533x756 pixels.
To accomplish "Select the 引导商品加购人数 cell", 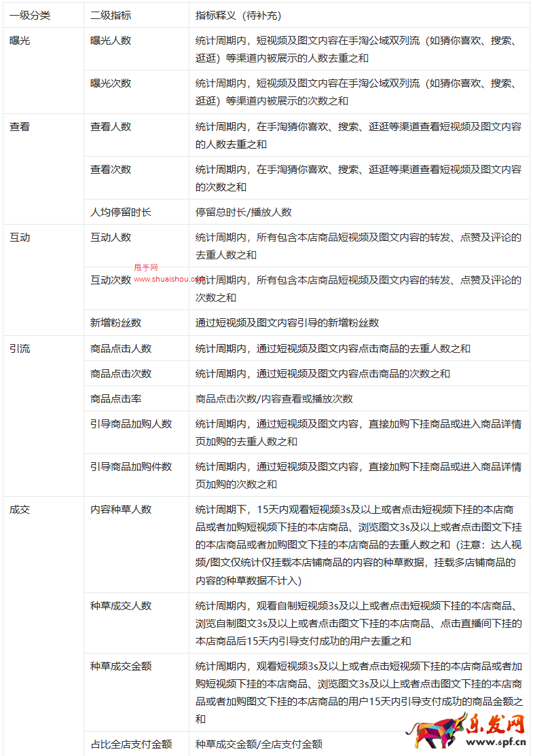I will 136,432.
